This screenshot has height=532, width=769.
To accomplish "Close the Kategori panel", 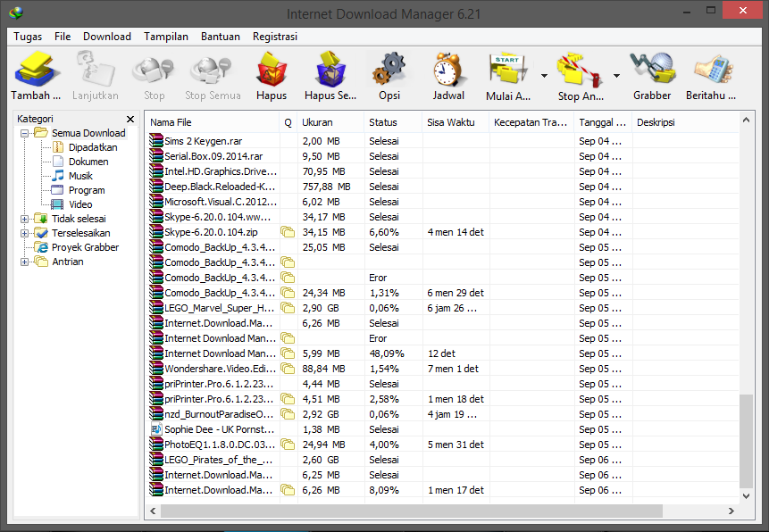I will (x=130, y=119).
